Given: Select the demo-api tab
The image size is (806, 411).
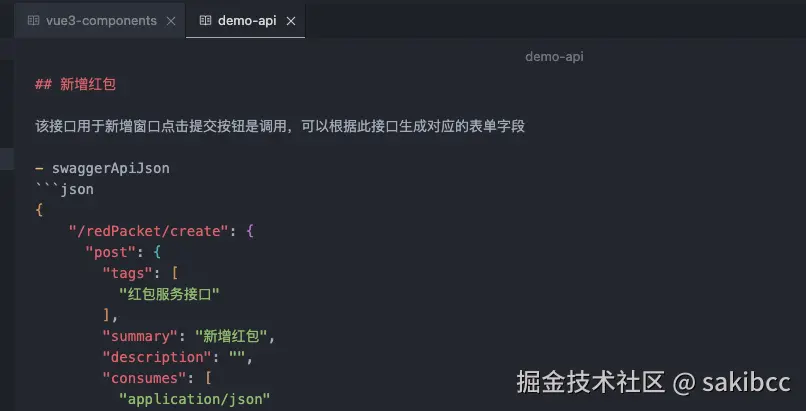Looking at the screenshot, I should point(246,21).
